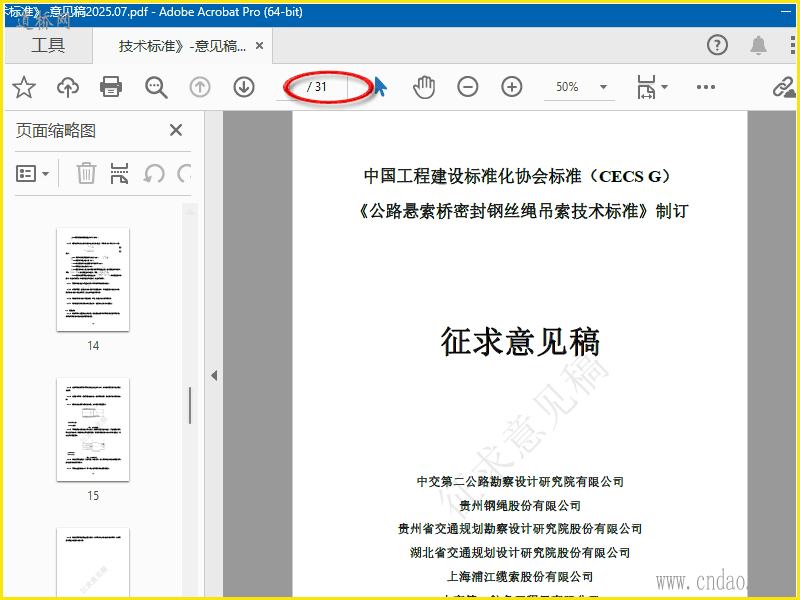Go to previous page arrow
Viewport: 800px width, 600px height.
pyautogui.click(x=200, y=87)
